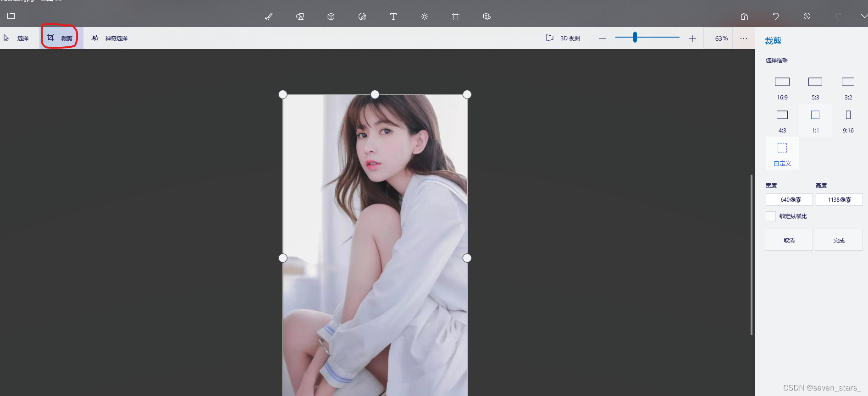Screen dimensions: 868x396
Task: Select the 3:2 crop frame
Action: pyautogui.click(x=848, y=88)
